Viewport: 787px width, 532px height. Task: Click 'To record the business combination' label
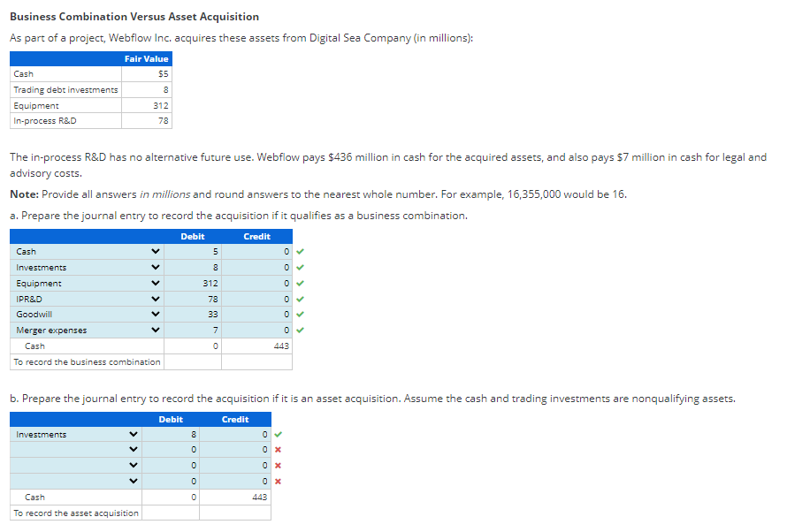[x=87, y=362]
